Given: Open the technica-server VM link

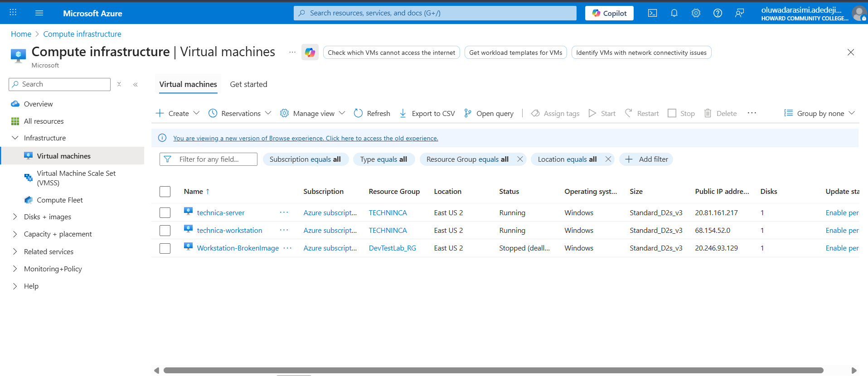Looking at the screenshot, I should click(221, 212).
